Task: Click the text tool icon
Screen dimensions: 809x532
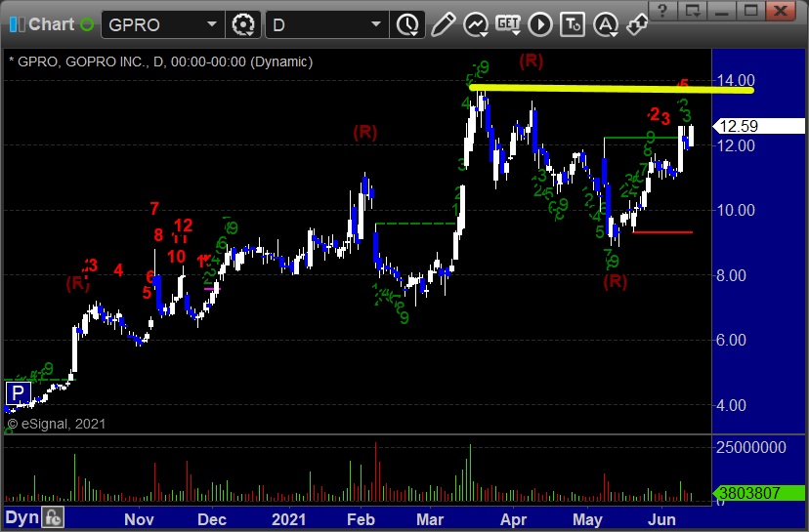Action: 573,24
